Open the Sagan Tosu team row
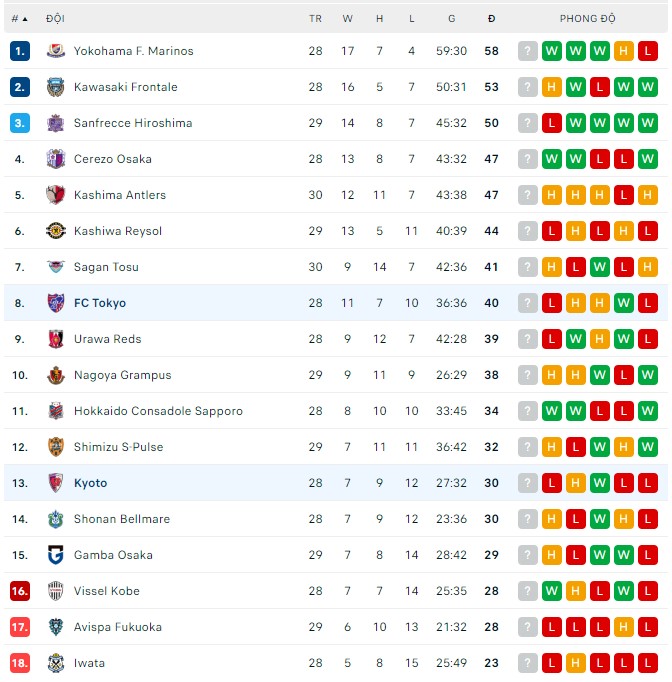 coord(106,267)
